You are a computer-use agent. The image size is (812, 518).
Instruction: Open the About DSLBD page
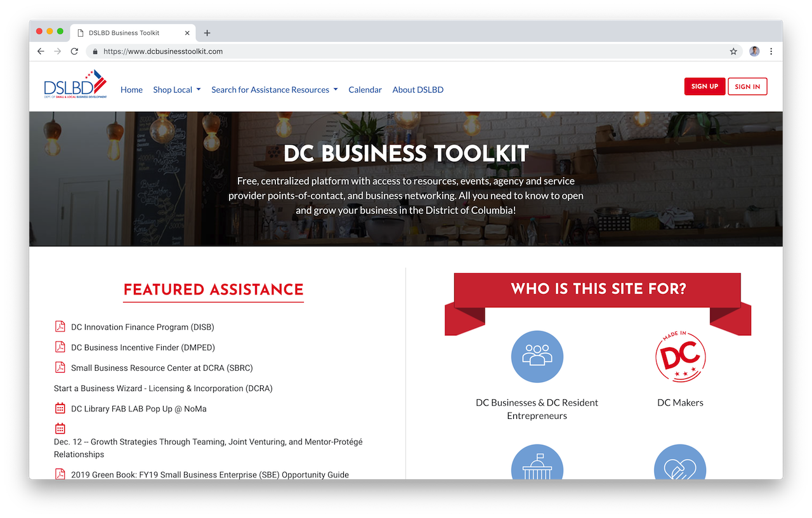(417, 90)
